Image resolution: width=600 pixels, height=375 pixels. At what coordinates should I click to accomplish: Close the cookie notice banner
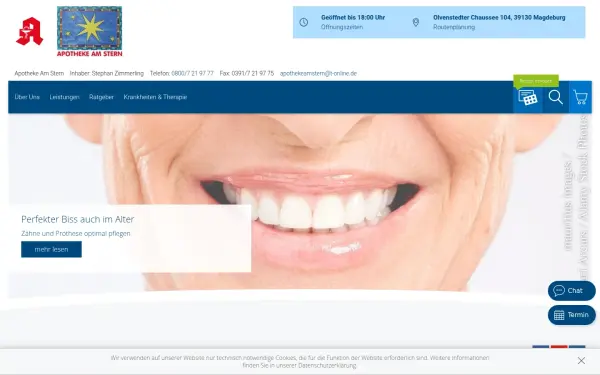point(581,360)
